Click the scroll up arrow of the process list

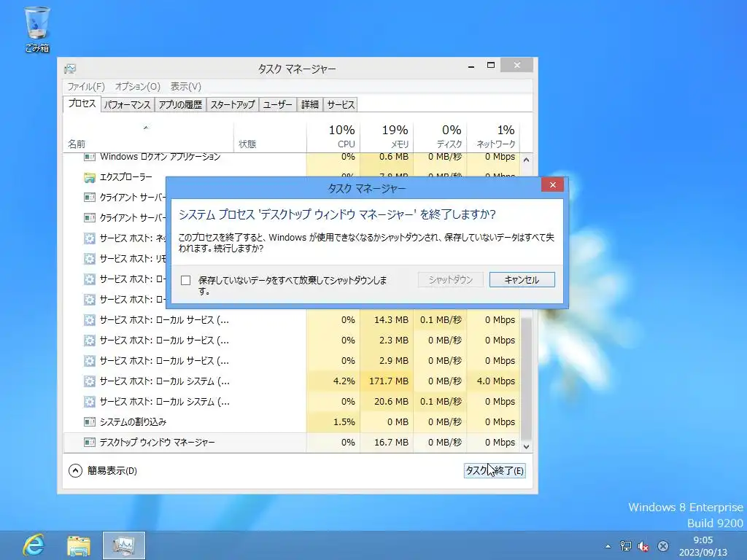click(526, 160)
